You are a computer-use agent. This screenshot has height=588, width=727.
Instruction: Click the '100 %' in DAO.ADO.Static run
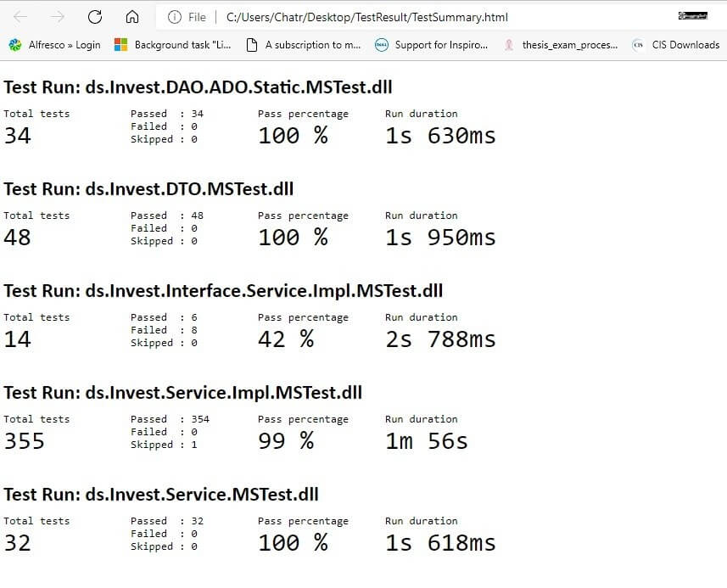[293, 136]
